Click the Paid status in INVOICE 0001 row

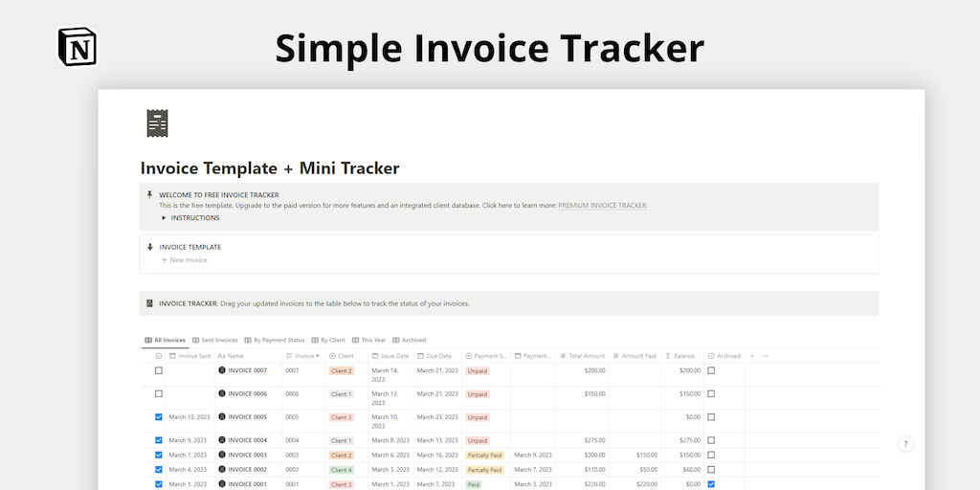tap(473, 484)
